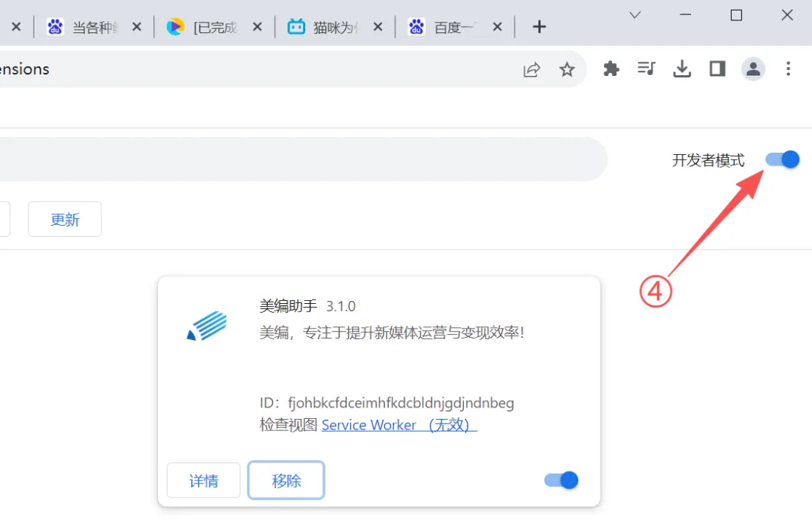Open a new tab with plus button
The image size is (812, 531).
pos(539,26)
